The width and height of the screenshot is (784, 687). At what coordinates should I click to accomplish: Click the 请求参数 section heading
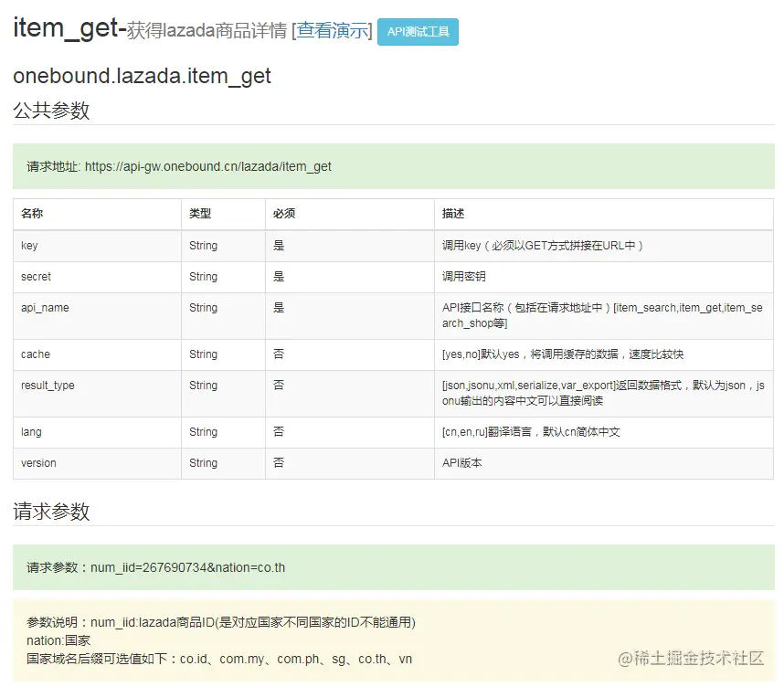click(x=51, y=511)
